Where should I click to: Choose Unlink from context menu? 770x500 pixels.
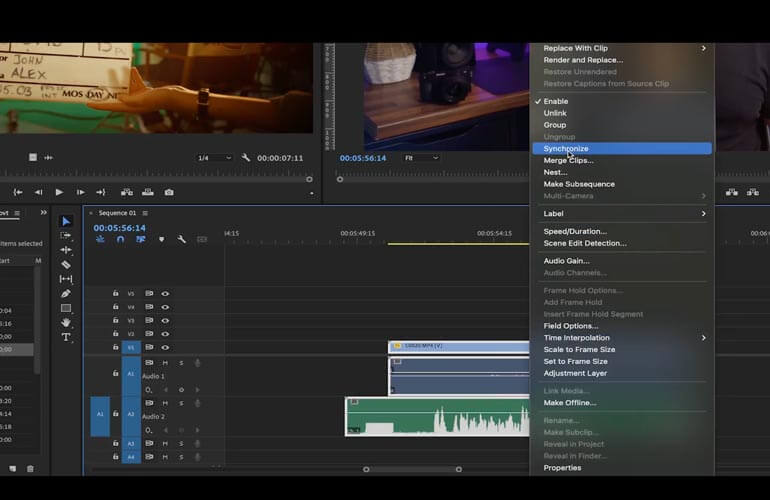pos(622,113)
